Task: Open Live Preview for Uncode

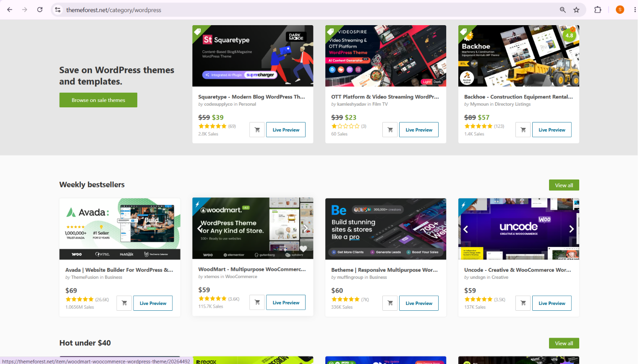Action: (552, 303)
